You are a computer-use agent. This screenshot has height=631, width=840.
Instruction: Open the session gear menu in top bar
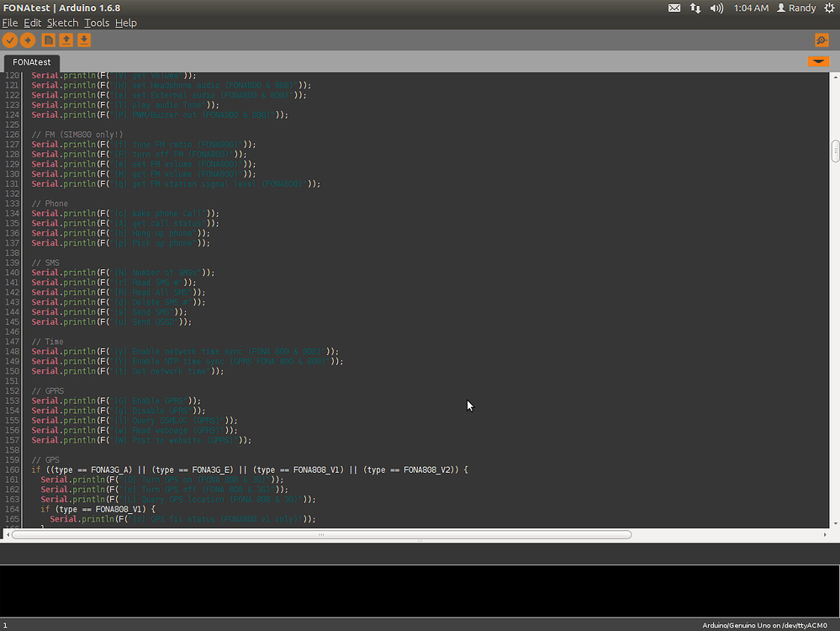829,8
